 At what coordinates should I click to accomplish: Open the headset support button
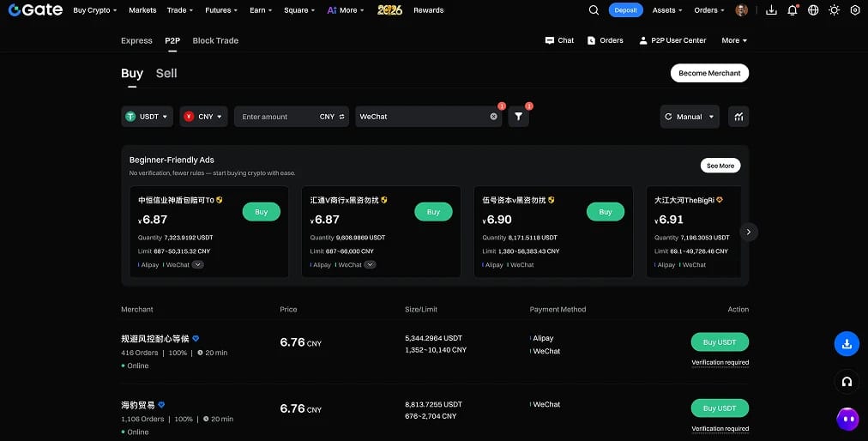click(x=847, y=382)
